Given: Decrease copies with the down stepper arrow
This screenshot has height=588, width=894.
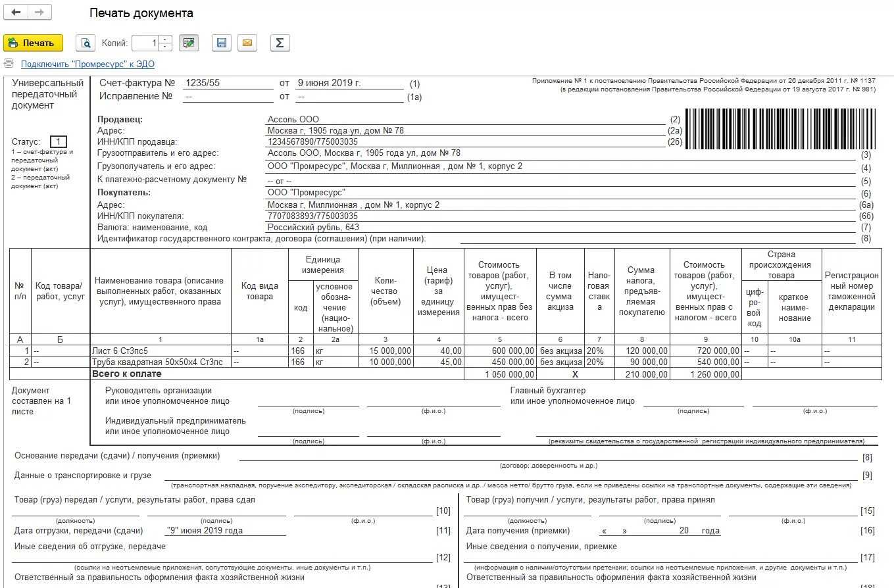Looking at the screenshot, I should click(165, 47).
